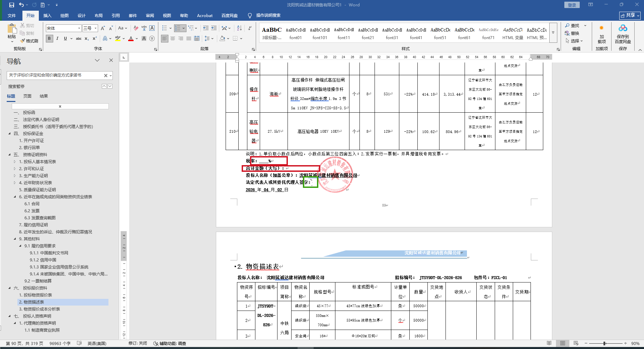The image size is (644, 349).
Task: Open the Select (选择) dropdown
Action: (574, 41)
